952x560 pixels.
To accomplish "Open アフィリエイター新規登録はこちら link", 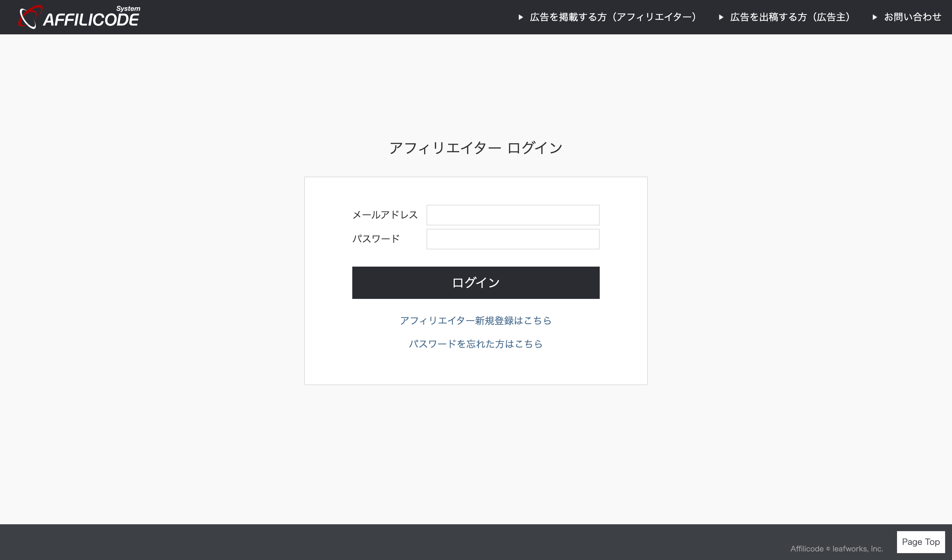I will [x=476, y=321].
